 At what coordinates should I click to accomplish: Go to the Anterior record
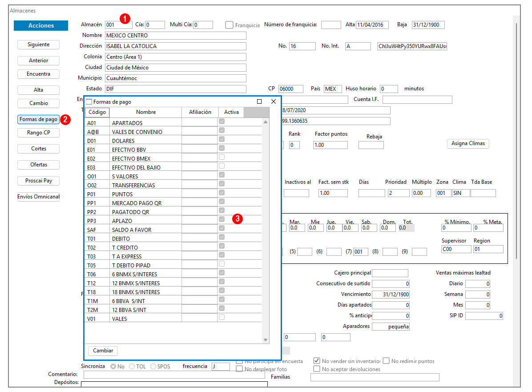click(38, 61)
